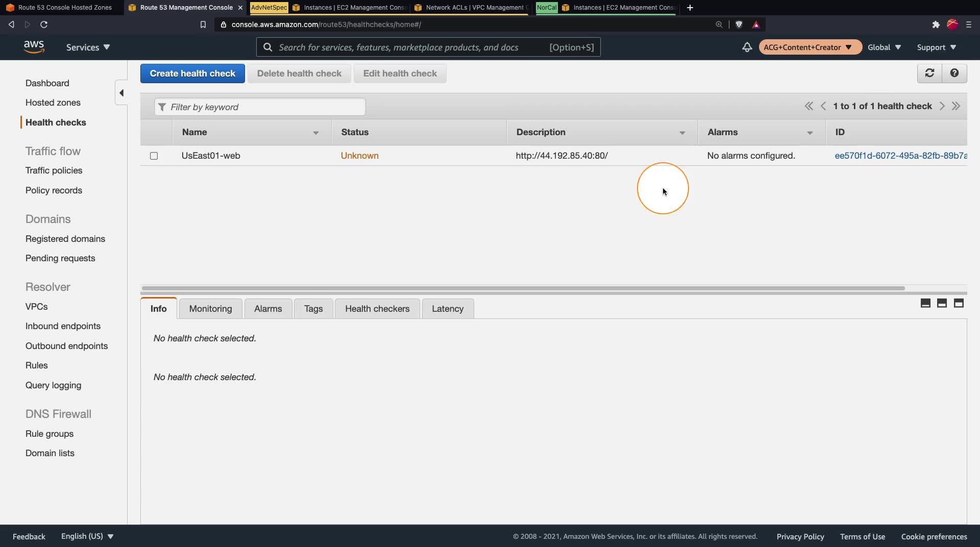
Task: Bookmark this page icon
Action: [203, 24]
